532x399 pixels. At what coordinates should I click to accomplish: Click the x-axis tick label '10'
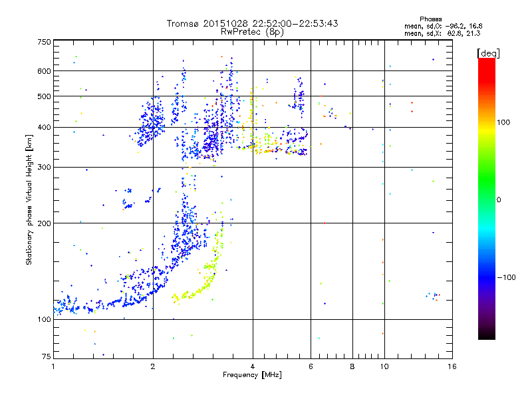coord(384,366)
